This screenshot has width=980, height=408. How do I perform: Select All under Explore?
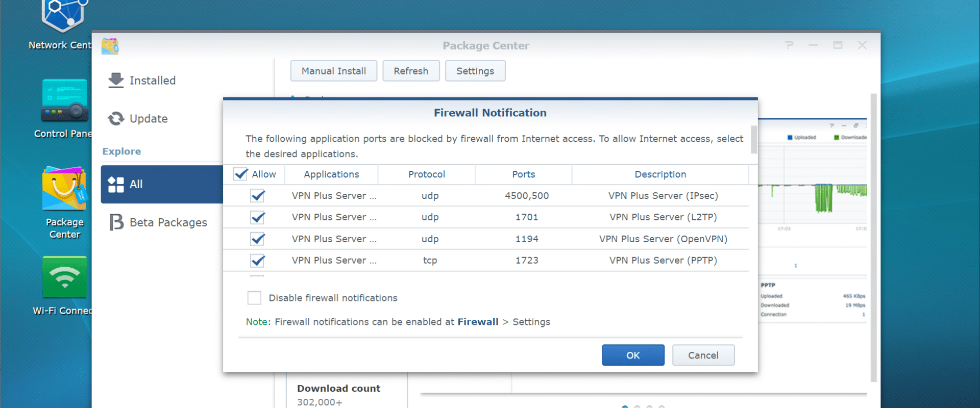point(162,184)
